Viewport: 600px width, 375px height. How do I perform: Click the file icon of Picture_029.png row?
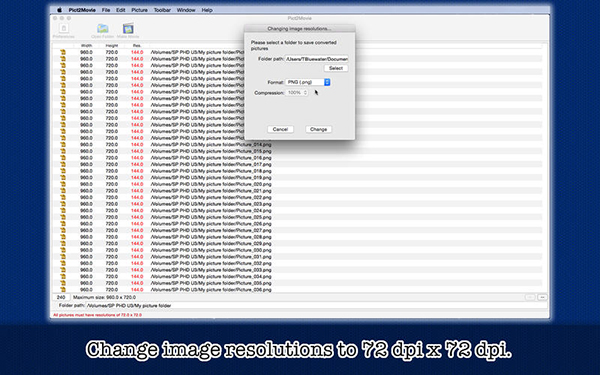pyautogui.click(x=63, y=243)
